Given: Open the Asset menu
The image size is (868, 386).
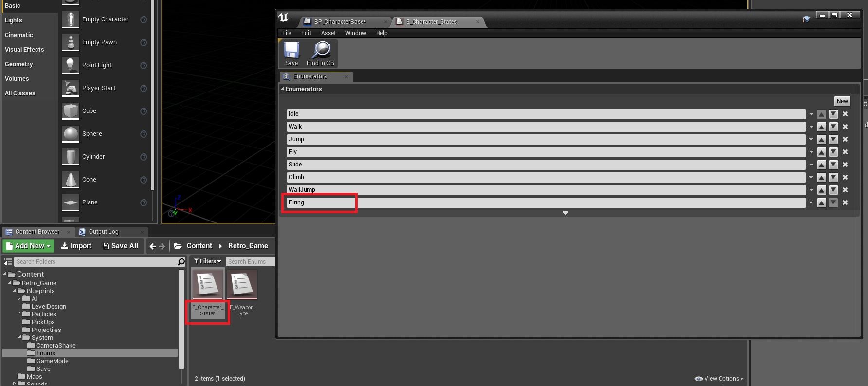Looking at the screenshot, I should [328, 33].
